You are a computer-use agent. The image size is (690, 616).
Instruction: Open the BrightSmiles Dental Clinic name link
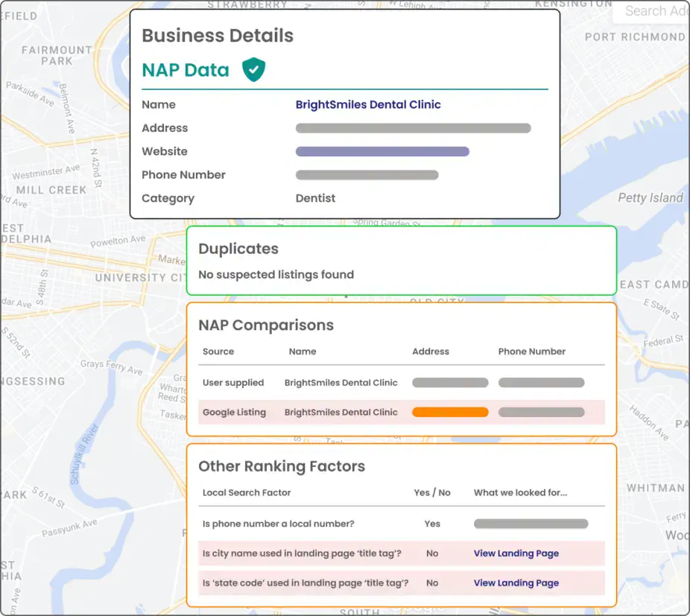point(367,104)
